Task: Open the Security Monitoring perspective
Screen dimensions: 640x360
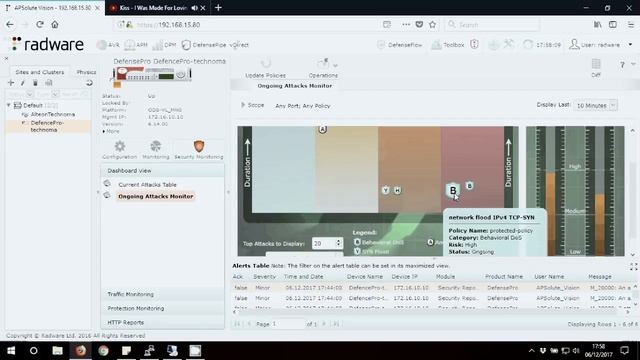Action: coord(199,150)
